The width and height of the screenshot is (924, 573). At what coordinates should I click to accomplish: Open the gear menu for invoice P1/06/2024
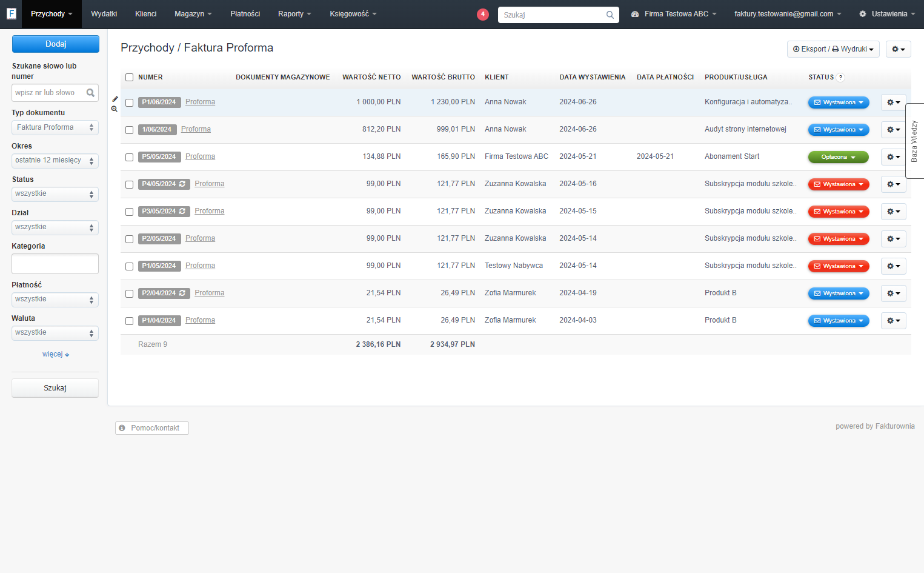click(x=893, y=102)
